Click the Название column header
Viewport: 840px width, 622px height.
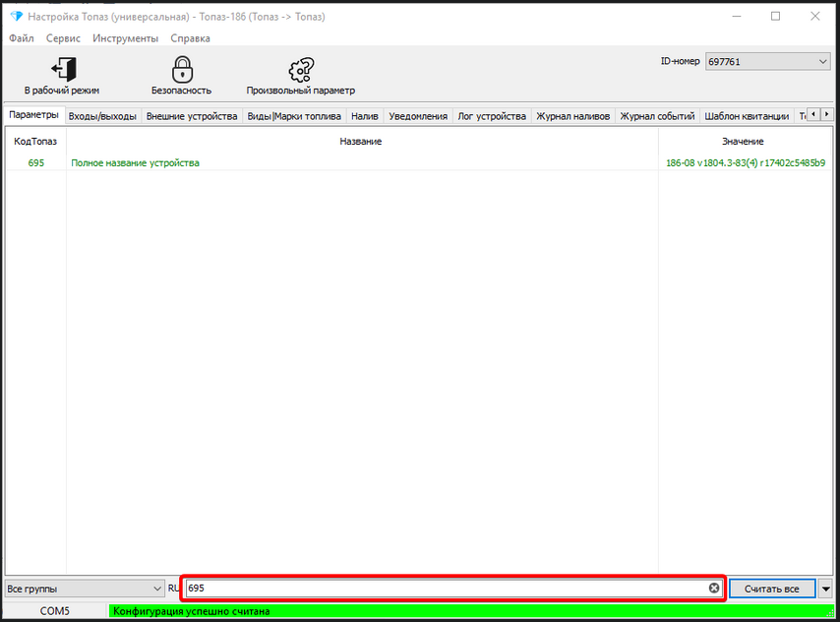(361, 142)
